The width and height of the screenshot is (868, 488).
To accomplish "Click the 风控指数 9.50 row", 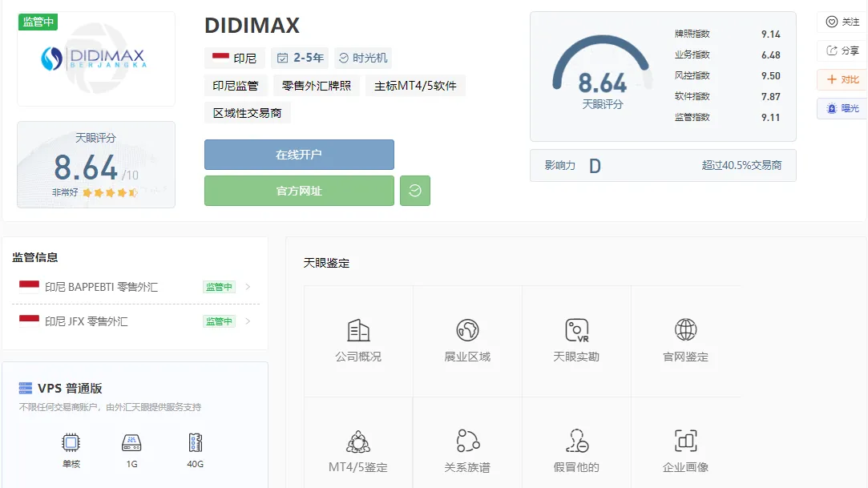I will coord(727,75).
